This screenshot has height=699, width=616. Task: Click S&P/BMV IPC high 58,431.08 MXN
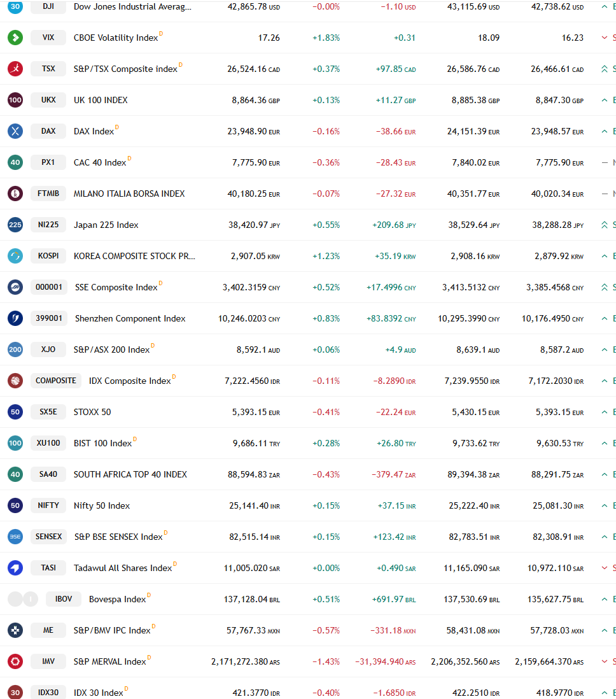coord(474,631)
